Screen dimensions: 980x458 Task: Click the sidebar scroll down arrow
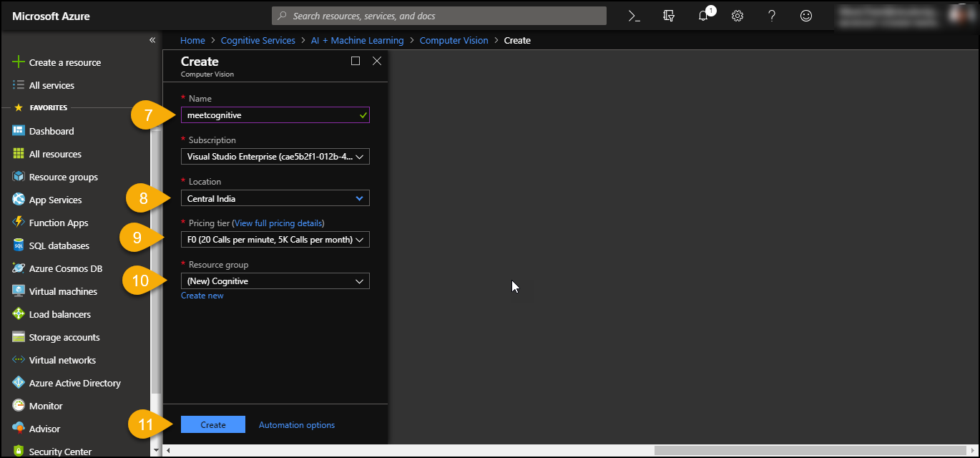[x=156, y=451]
